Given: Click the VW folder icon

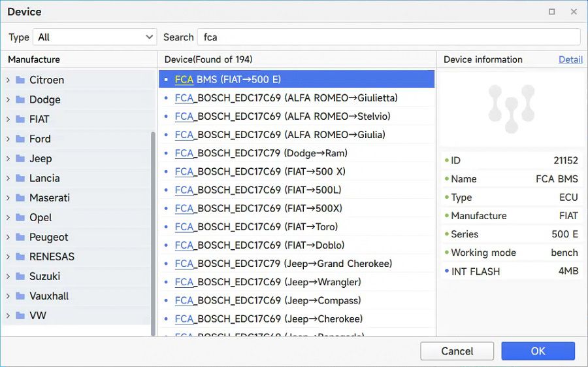Looking at the screenshot, I should (20, 315).
